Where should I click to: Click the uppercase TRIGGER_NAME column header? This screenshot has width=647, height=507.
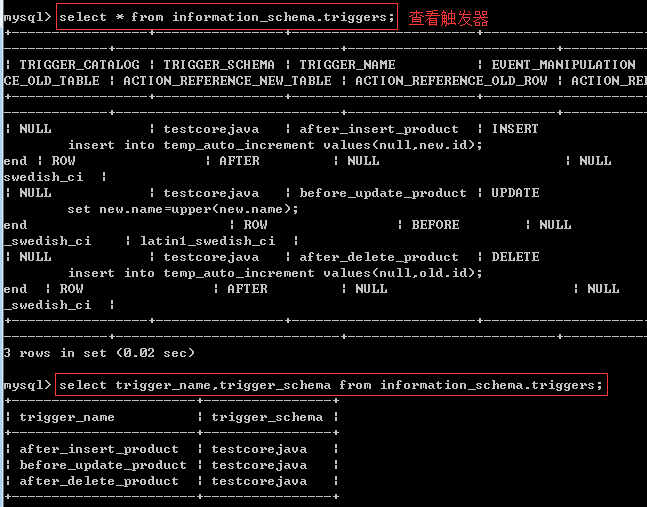click(x=347, y=65)
